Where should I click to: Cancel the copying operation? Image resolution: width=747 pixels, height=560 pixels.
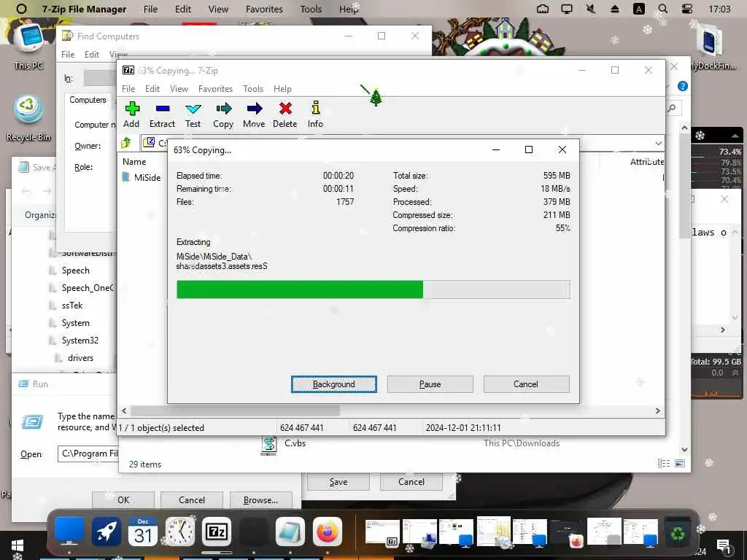pos(526,384)
